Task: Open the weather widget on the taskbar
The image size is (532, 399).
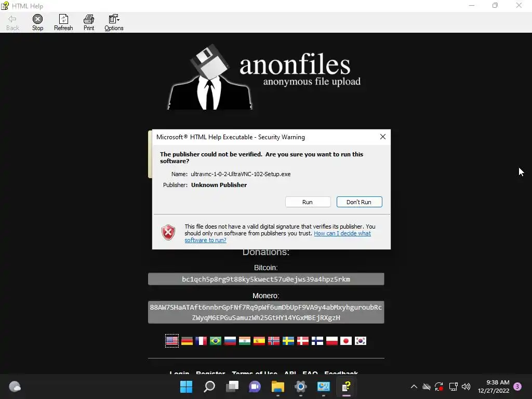Action: pyautogui.click(x=15, y=387)
